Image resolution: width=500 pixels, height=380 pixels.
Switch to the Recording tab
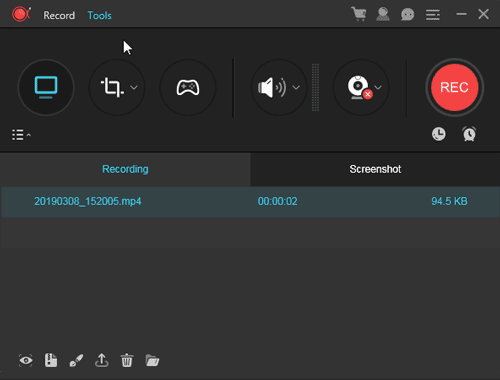pos(125,169)
